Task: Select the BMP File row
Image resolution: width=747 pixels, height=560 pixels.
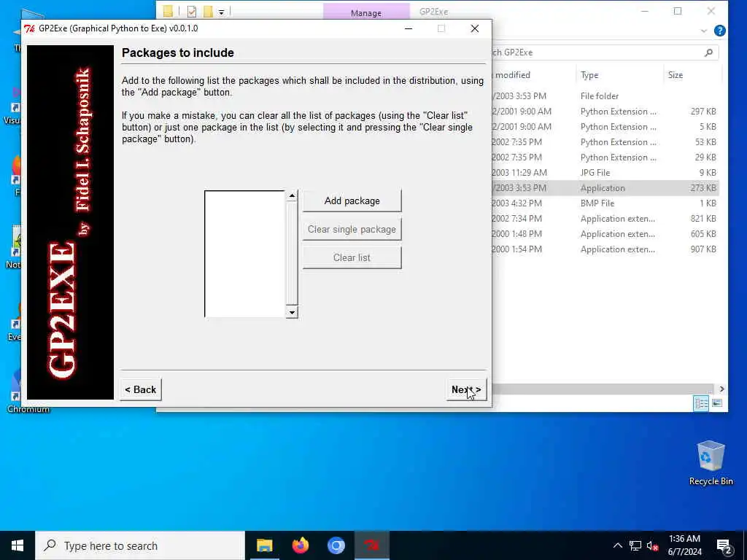Action: pos(605,203)
